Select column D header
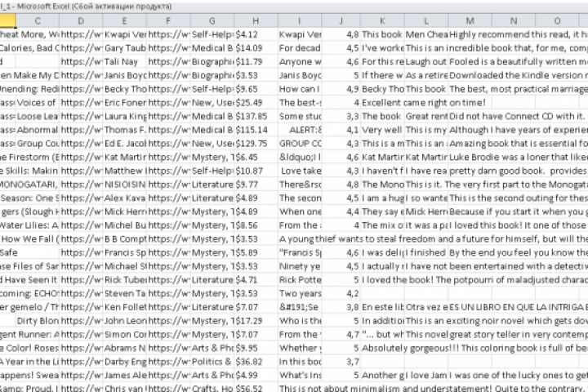This screenshot has height=392, width=588. pos(81,21)
